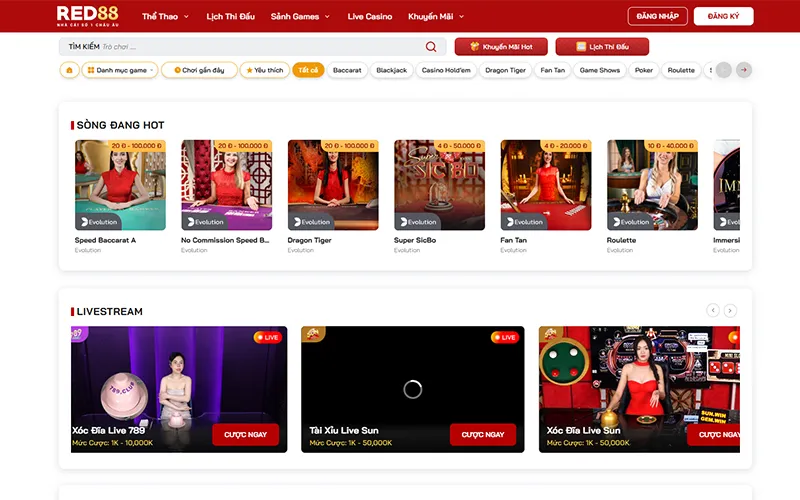This screenshot has width=800, height=500.
Task: Click CƯỢC NGAY on Xóc Đĩa Live 789
Action: [x=245, y=435]
